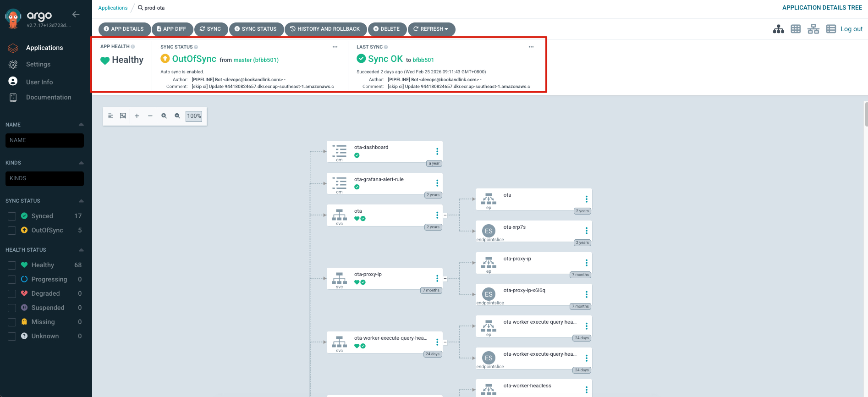Click the DELETE button
The width and height of the screenshot is (868, 397).
point(387,29)
